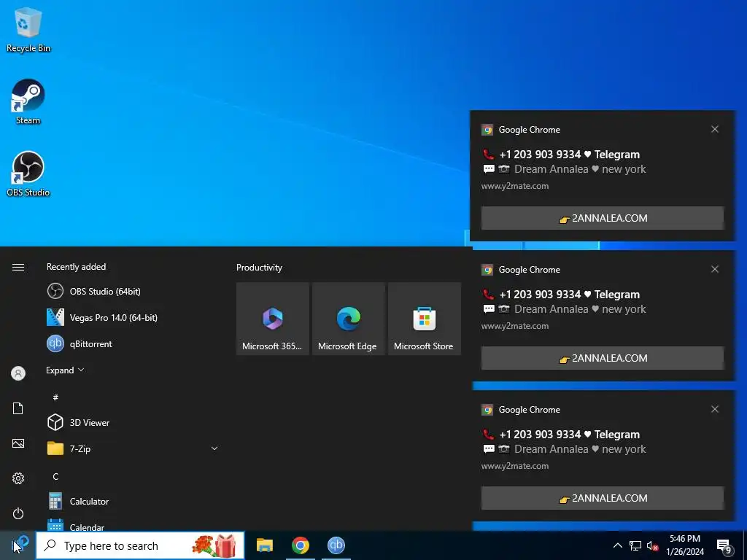
Task: Open the Microsoft Edge tile
Action: pyautogui.click(x=348, y=319)
